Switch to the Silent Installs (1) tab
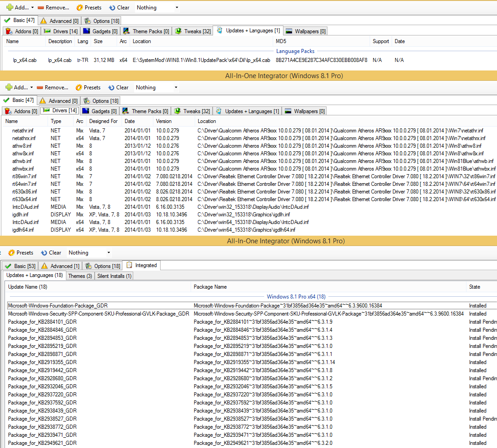This screenshot has height=448, width=497. (x=114, y=276)
